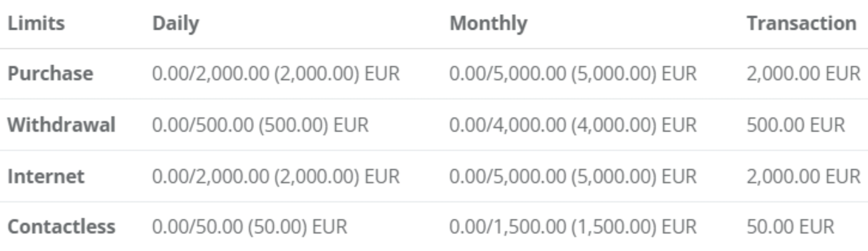
Task: Click the Purchase daily limit value
Action: coord(275,74)
